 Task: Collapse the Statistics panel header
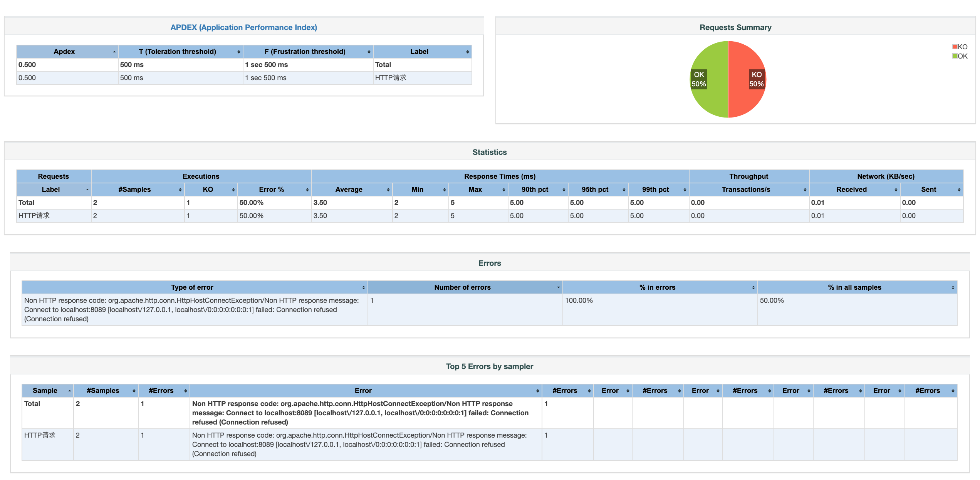click(x=489, y=152)
